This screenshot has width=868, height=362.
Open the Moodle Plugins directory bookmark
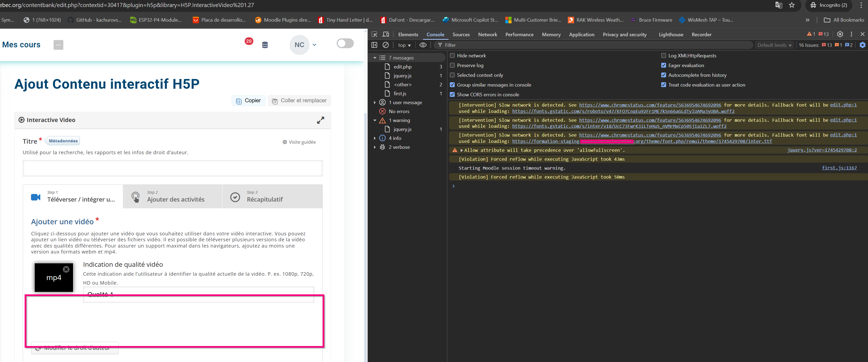(283, 20)
